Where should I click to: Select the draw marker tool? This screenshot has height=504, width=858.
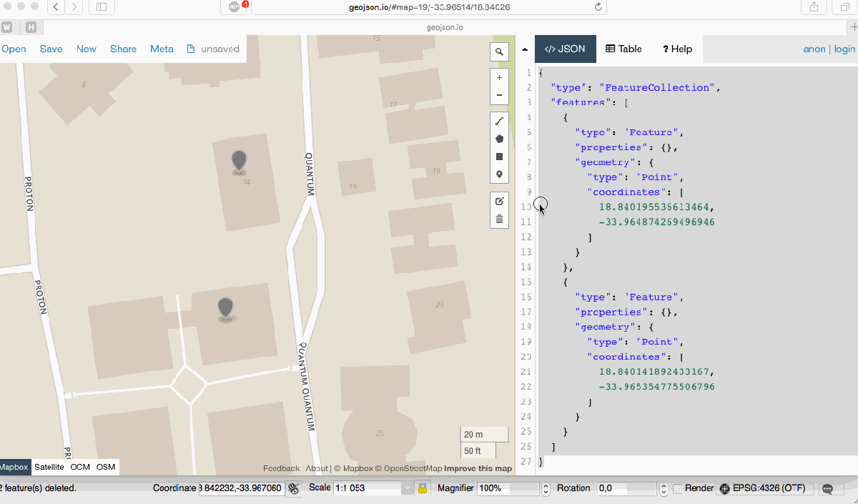(499, 174)
